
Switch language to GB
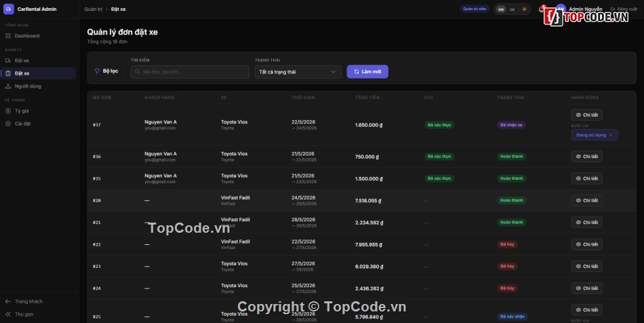pos(512,9)
